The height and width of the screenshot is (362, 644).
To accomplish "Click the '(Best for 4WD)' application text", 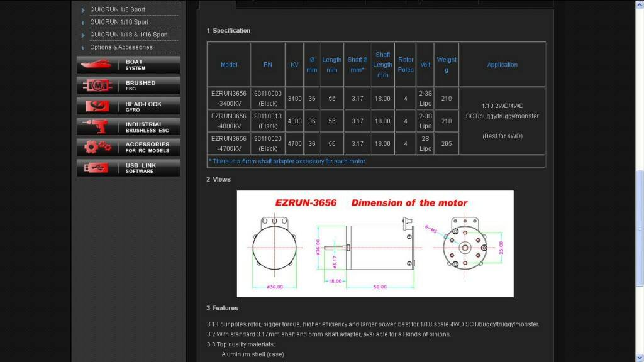I will click(502, 136).
